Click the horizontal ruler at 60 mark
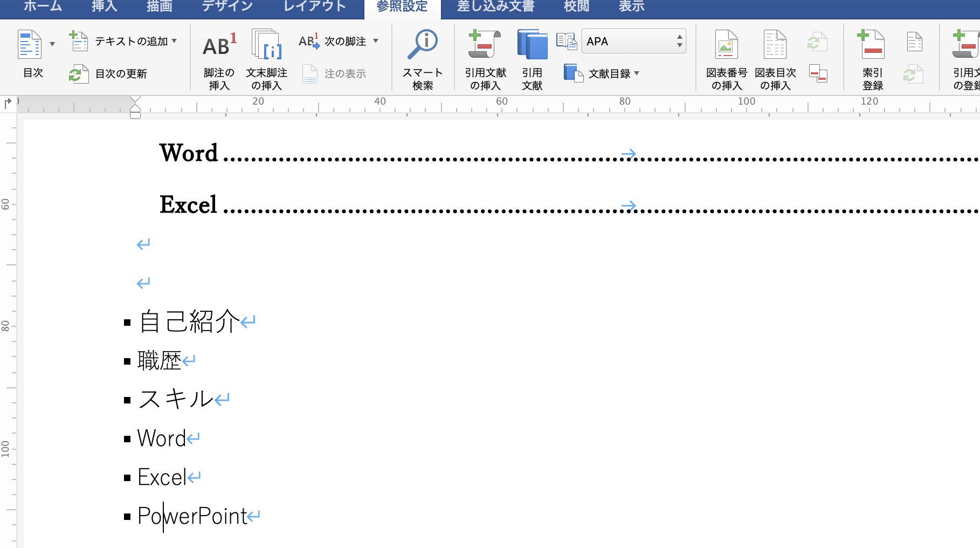 (502, 101)
